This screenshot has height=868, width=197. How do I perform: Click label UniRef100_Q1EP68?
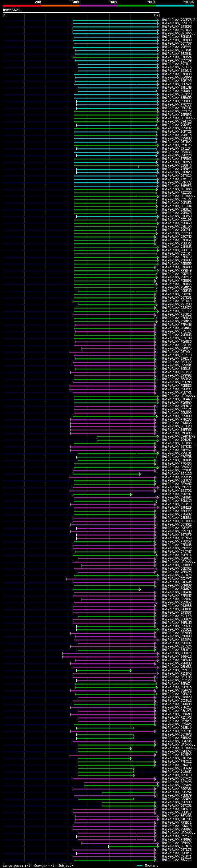(x=177, y=216)
